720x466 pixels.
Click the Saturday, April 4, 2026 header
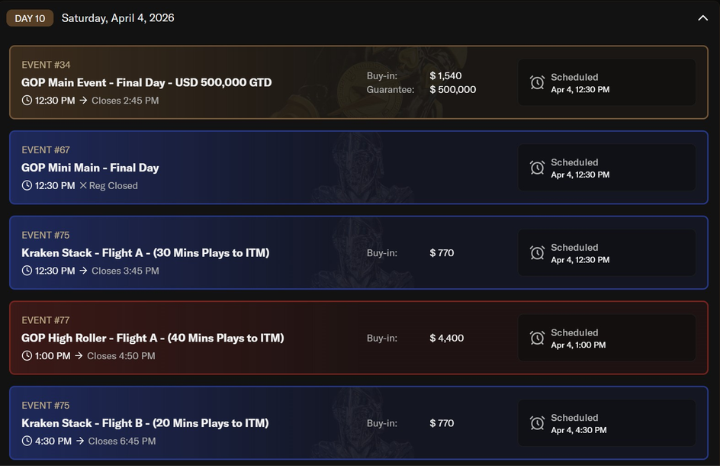117,18
